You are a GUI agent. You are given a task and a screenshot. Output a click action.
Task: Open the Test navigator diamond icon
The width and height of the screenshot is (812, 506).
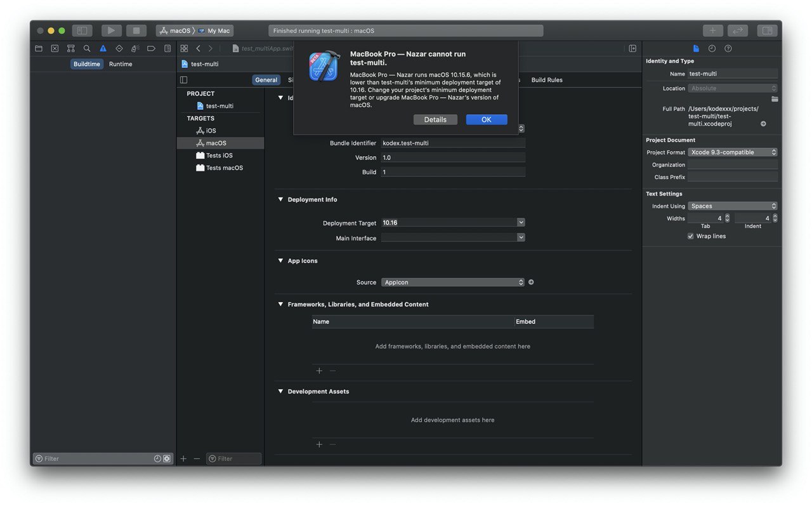click(119, 48)
